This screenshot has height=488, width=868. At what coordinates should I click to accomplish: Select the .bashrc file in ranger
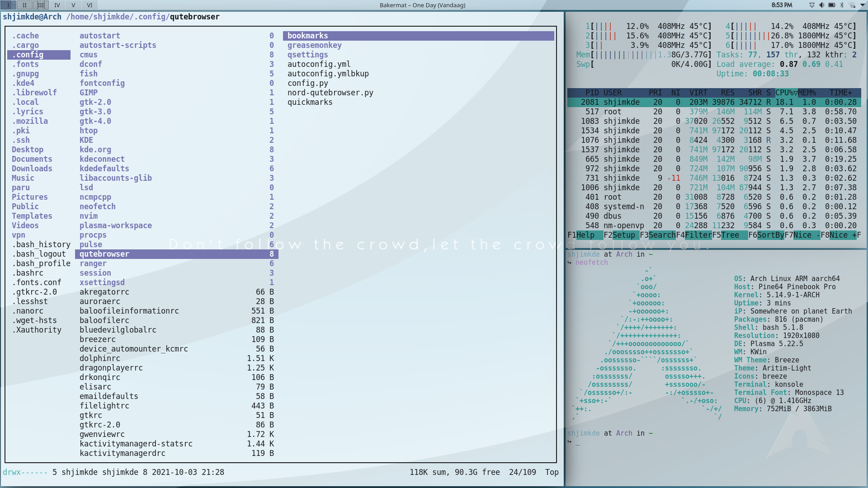39,273
